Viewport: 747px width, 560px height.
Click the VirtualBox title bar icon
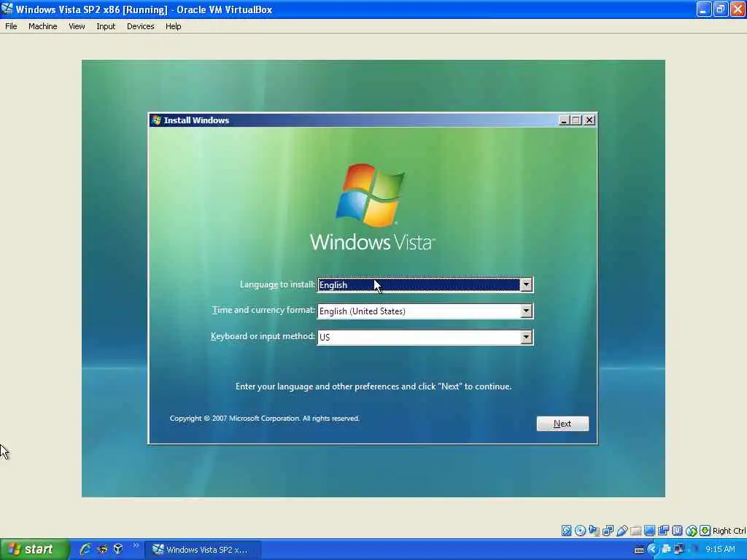click(7, 9)
